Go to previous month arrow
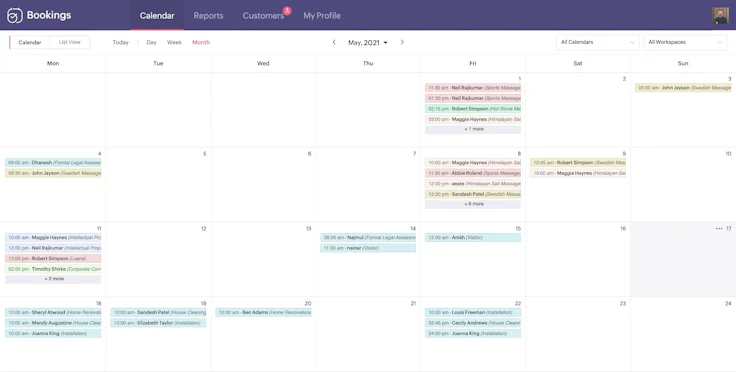This screenshot has width=736, height=372. click(x=334, y=42)
